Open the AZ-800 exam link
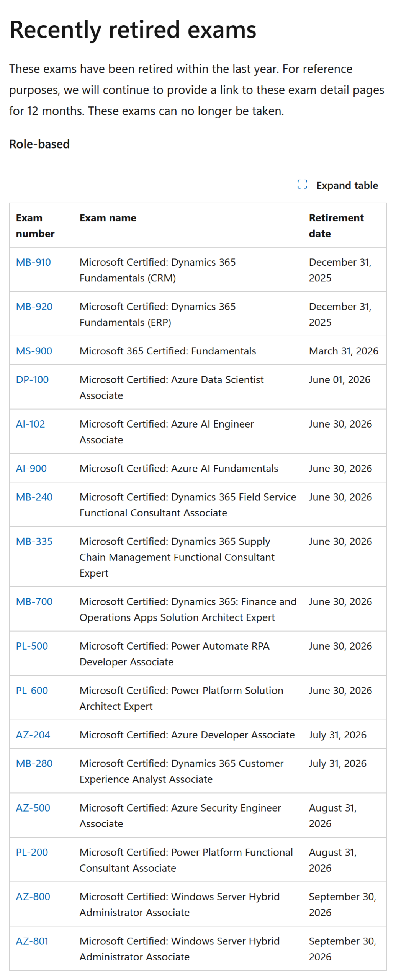This screenshot has width=396, height=980. click(33, 897)
